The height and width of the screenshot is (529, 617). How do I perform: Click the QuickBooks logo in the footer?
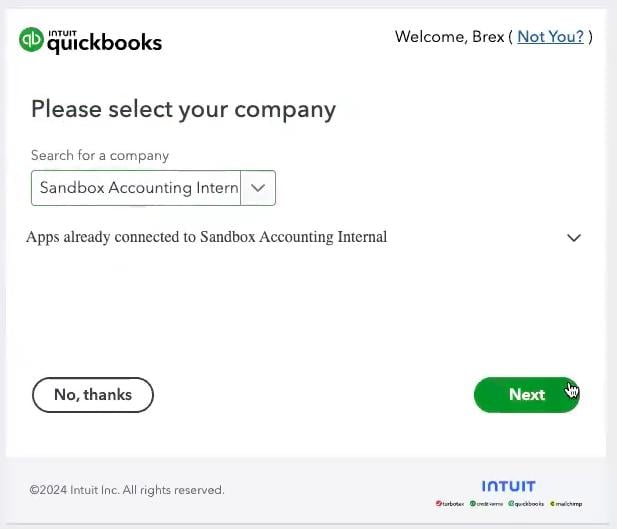pyautogui.click(x=525, y=503)
